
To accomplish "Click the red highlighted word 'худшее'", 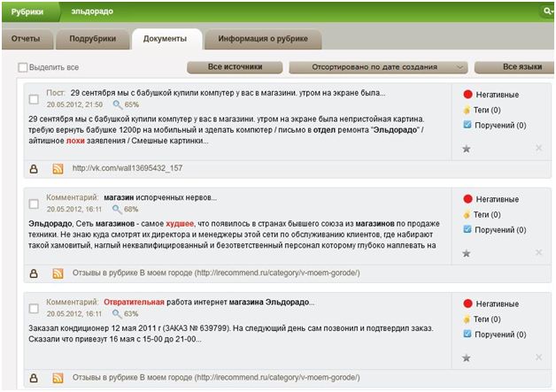I will tap(180, 224).
